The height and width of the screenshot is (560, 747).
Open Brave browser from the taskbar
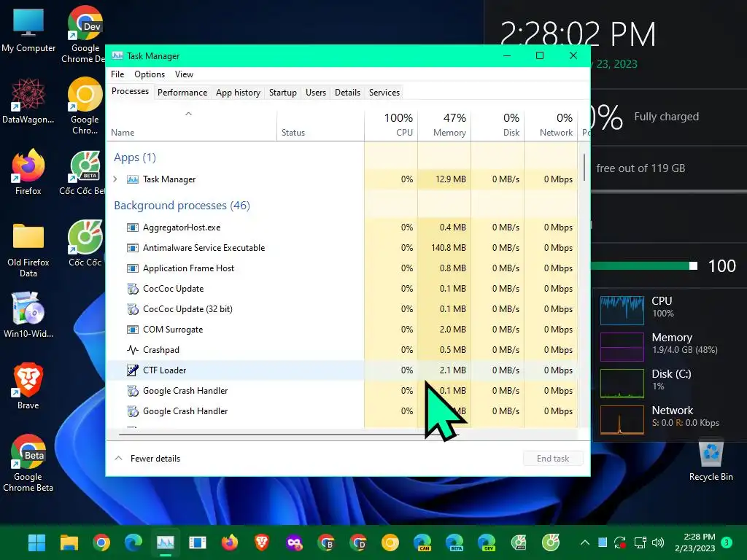click(262, 542)
